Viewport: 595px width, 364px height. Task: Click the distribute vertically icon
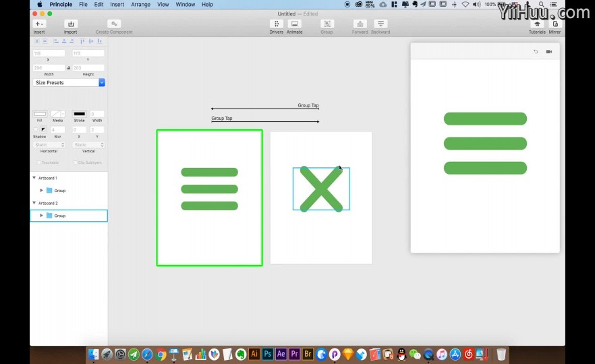(45, 41)
